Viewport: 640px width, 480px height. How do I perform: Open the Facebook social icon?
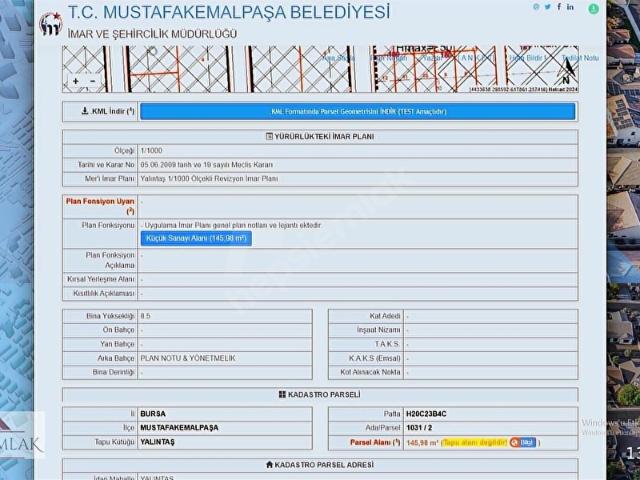pos(559,7)
